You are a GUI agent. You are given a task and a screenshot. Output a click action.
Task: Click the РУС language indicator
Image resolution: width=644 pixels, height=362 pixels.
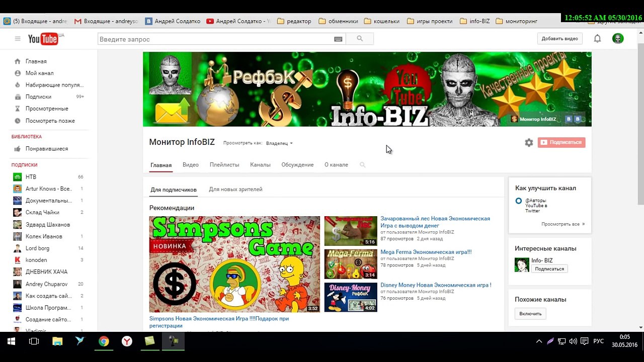click(599, 341)
